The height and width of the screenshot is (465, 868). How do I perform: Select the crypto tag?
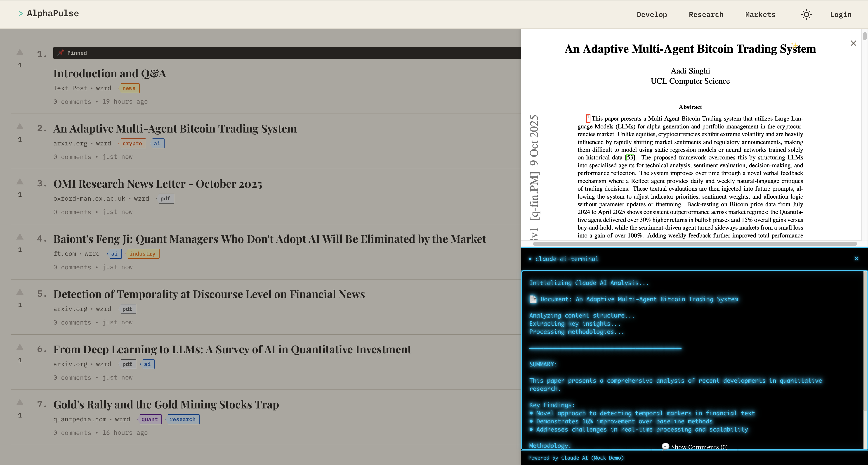(132, 143)
